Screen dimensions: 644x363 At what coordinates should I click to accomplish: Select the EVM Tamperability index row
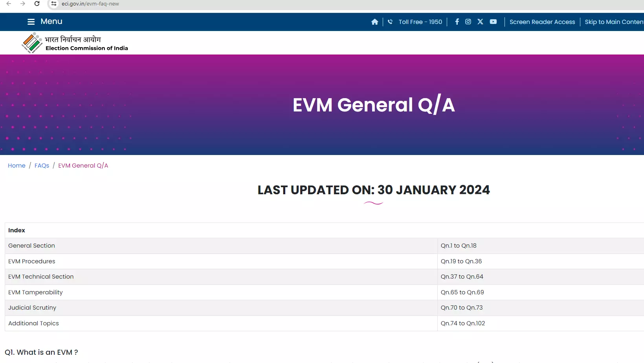tap(35, 292)
